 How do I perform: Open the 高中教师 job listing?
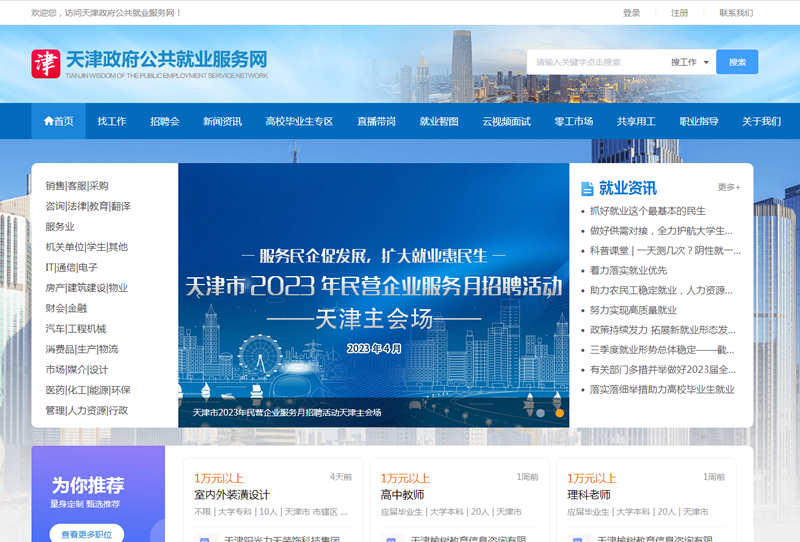tap(403, 495)
